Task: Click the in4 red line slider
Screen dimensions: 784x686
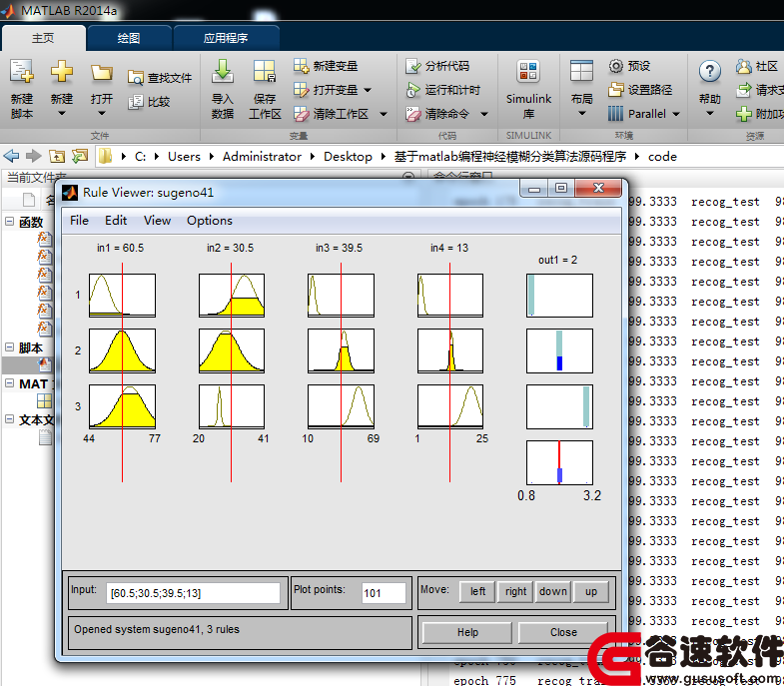Action: [449, 372]
